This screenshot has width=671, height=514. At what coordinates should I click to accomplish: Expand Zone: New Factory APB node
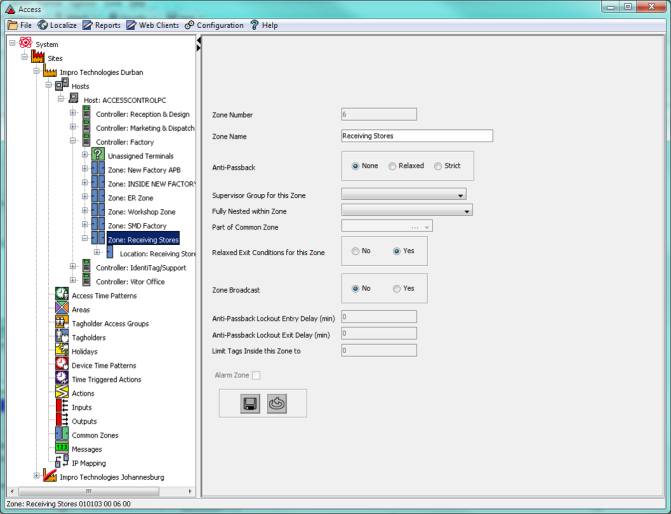click(85, 169)
